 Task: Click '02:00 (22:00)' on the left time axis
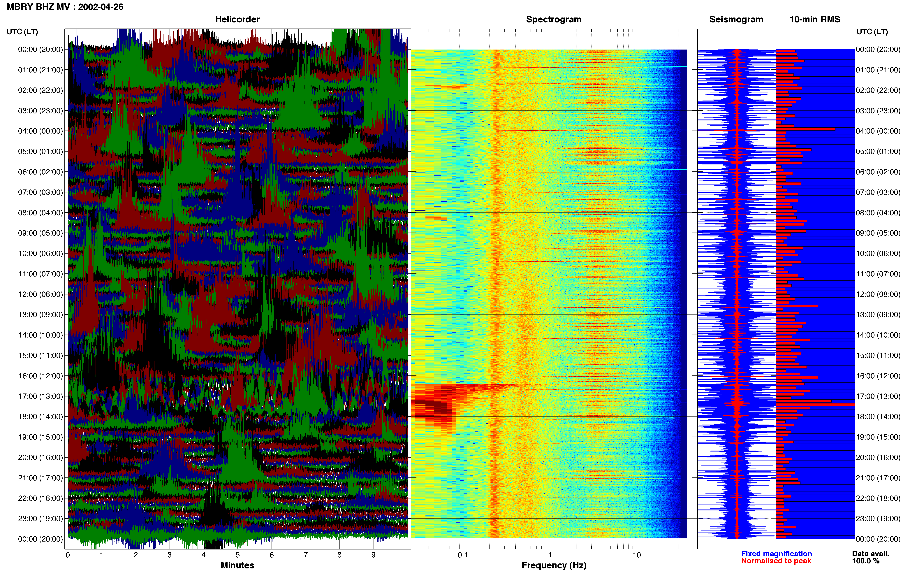click(x=41, y=90)
